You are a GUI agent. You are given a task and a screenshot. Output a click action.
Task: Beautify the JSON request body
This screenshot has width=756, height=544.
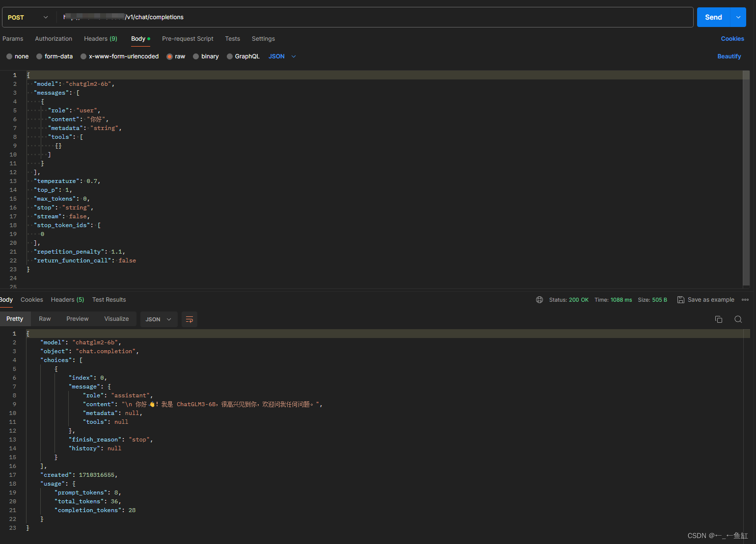pos(729,56)
